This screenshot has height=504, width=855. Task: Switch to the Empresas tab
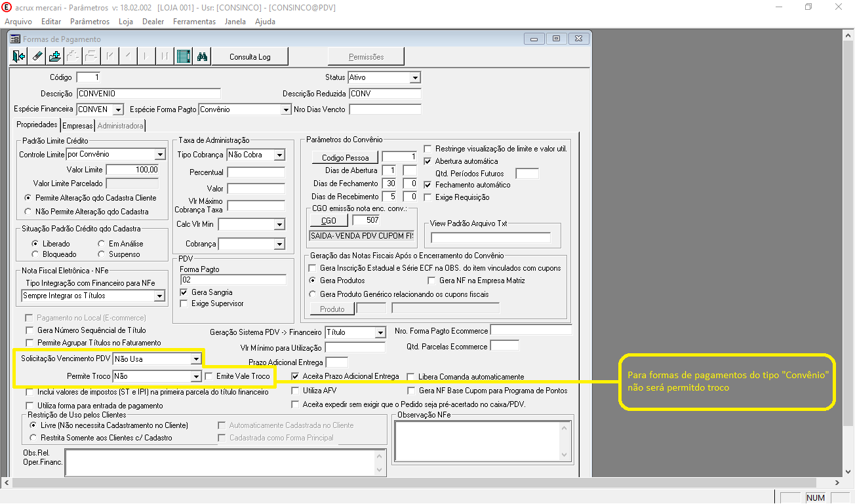click(x=78, y=126)
